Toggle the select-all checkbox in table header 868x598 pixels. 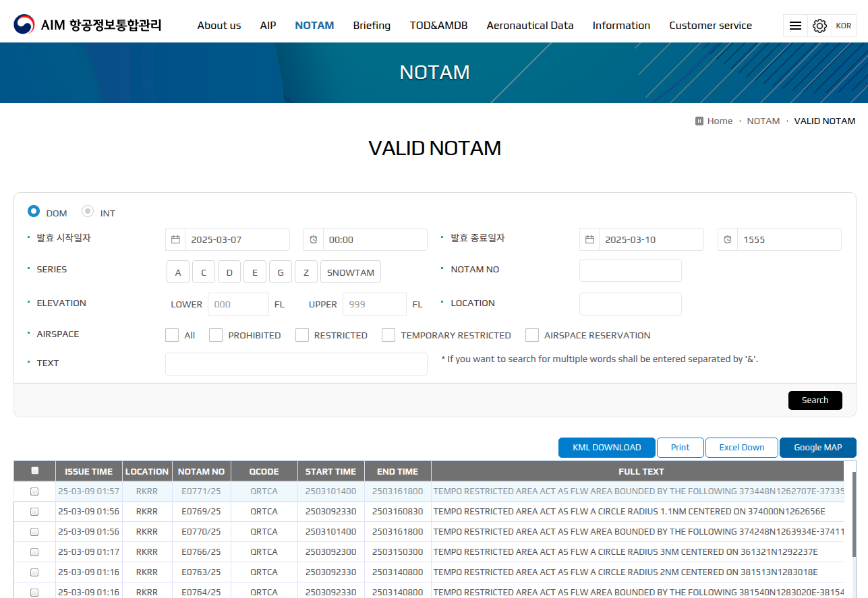pos(35,471)
